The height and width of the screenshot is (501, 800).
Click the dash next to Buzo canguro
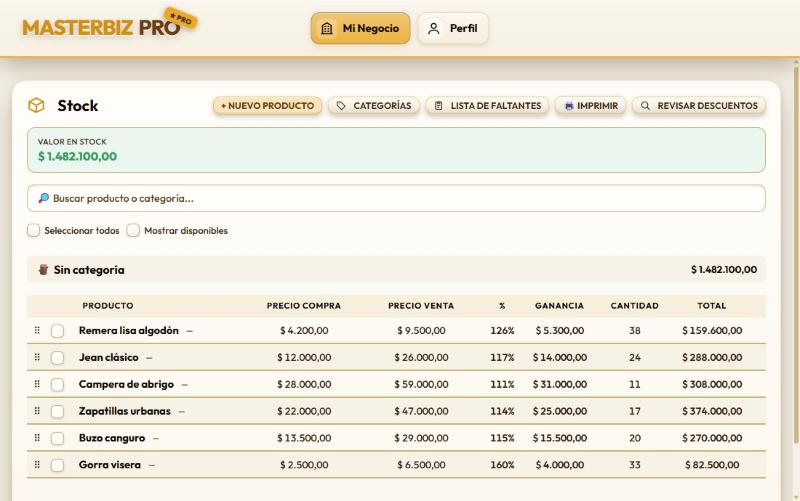pyautogui.click(x=156, y=439)
